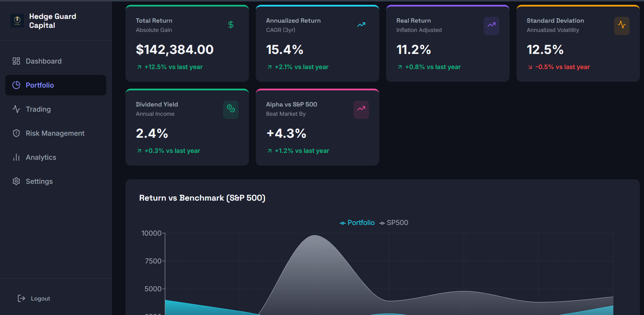Click the pink trend icon on Alpha card
Image resolution: width=644 pixels, height=315 pixels.
coord(361,110)
